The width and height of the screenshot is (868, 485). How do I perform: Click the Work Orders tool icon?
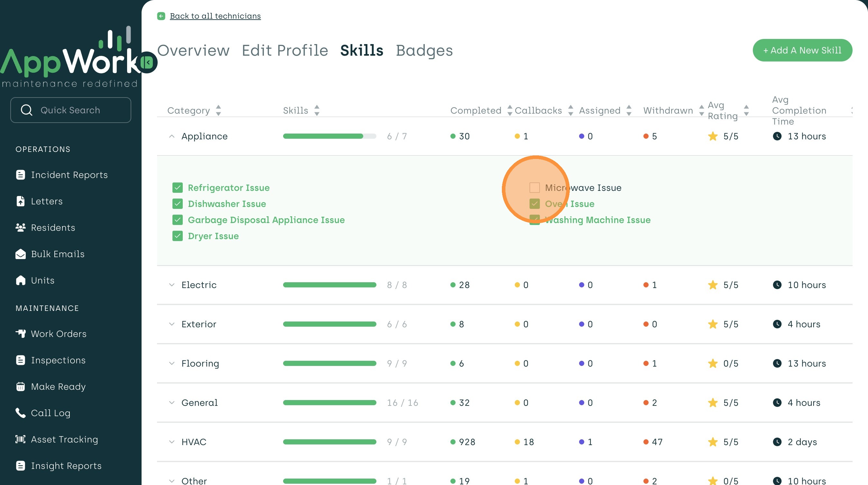21,334
